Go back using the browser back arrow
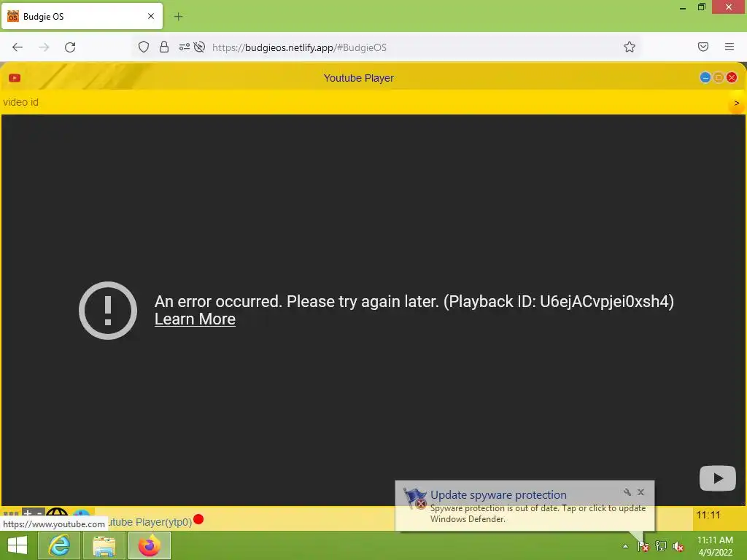This screenshot has width=747, height=560. [x=18, y=47]
